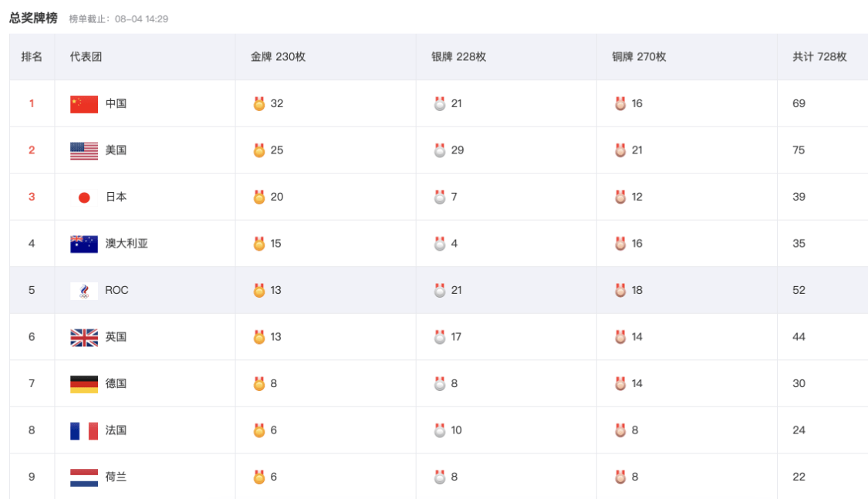Click the 共计 728枚 column header
Image resolution: width=868 pixels, height=499 pixels.
[x=819, y=56]
